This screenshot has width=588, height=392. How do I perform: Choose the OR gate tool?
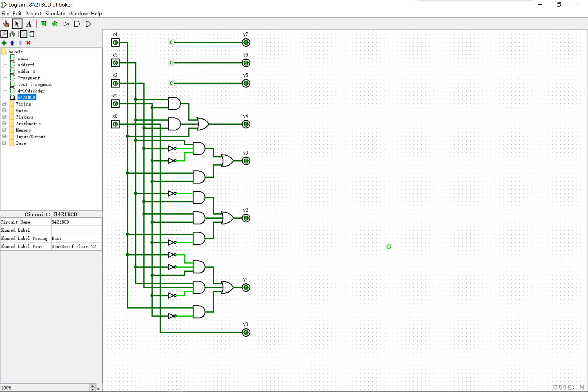pyautogui.click(x=88, y=24)
